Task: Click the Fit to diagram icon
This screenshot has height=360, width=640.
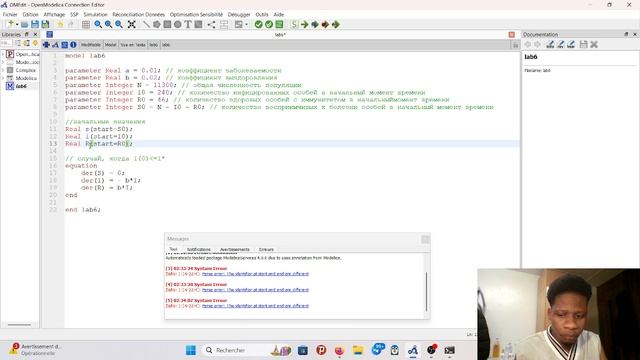Action: tap(131, 24)
